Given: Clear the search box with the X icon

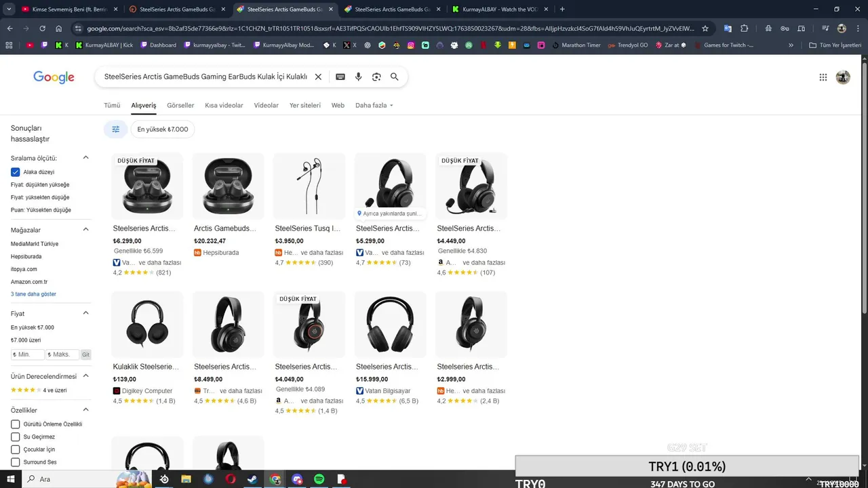Looking at the screenshot, I should click(x=318, y=77).
